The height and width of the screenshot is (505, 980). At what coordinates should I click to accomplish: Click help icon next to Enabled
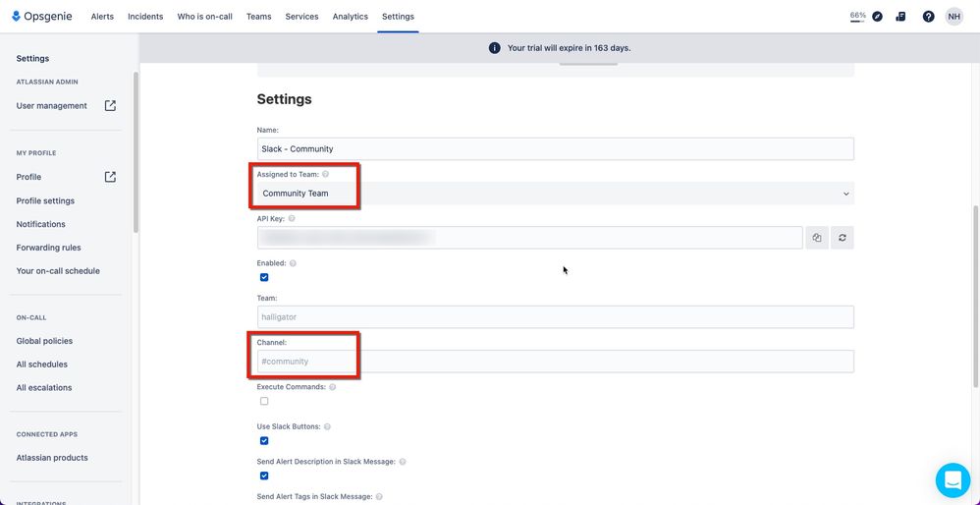click(293, 263)
